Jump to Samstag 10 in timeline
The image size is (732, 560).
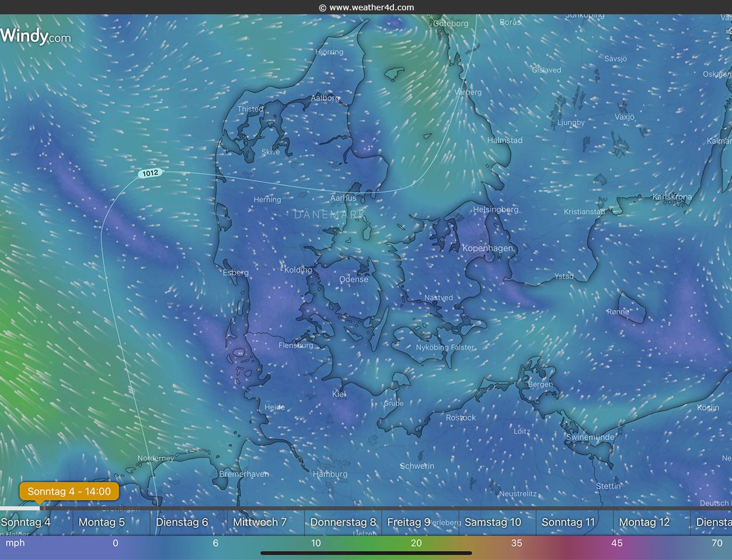493,522
